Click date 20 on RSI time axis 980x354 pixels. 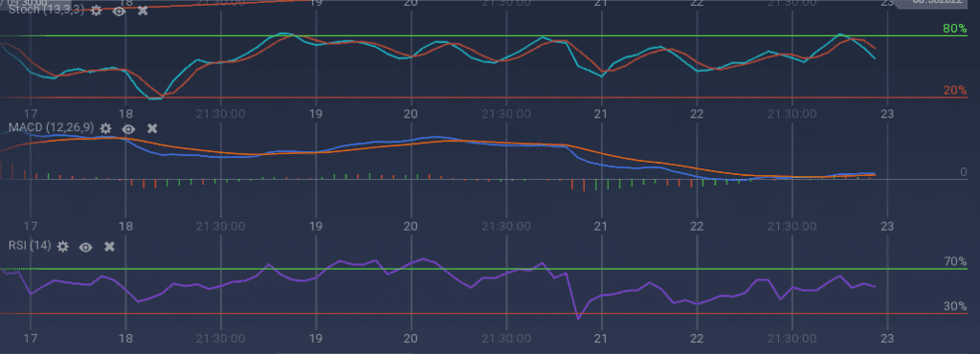(x=411, y=338)
